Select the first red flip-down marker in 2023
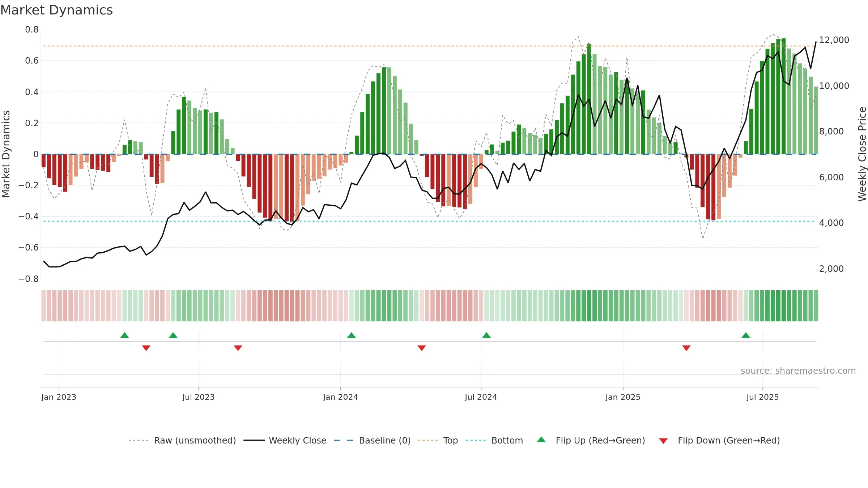This screenshot has width=868, height=488. (x=146, y=348)
